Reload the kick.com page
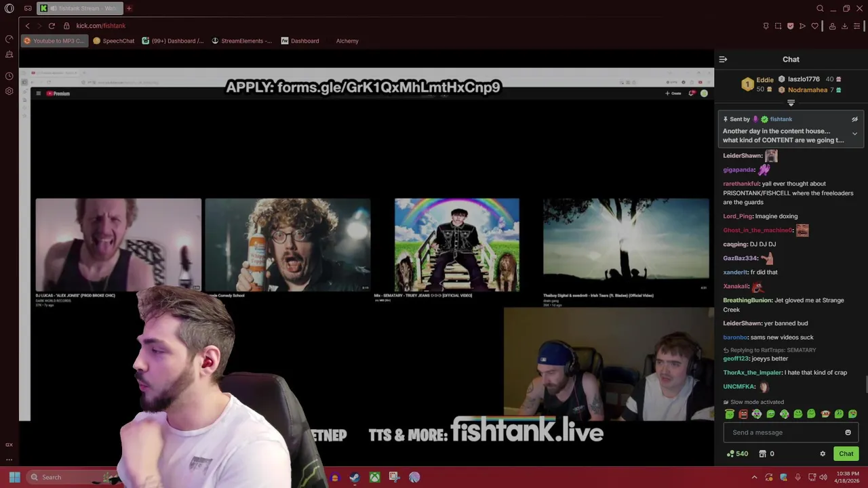This screenshot has height=488, width=868. pos(52,26)
